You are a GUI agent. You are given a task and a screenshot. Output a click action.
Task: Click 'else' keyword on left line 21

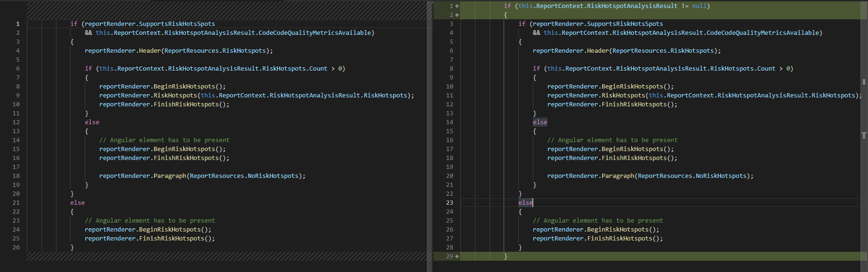(78, 203)
